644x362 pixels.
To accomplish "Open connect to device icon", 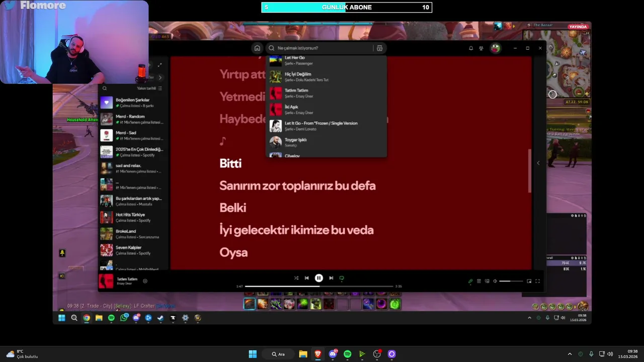I will [x=487, y=282].
